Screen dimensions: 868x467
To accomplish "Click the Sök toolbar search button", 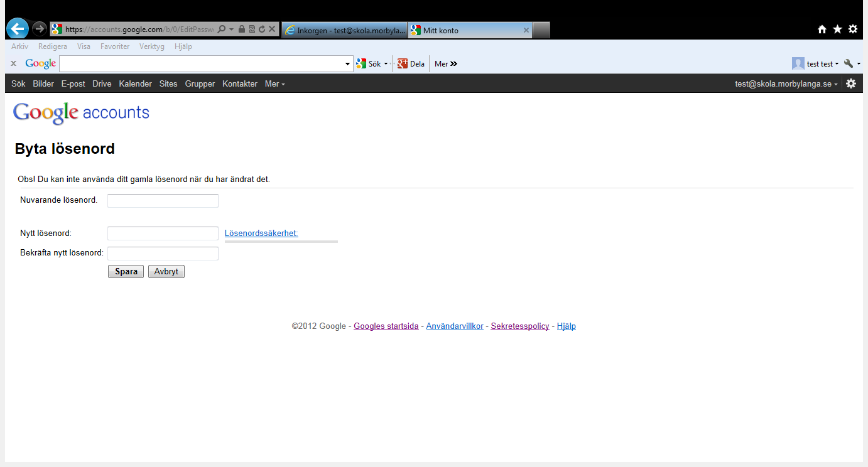I will 369,63.
